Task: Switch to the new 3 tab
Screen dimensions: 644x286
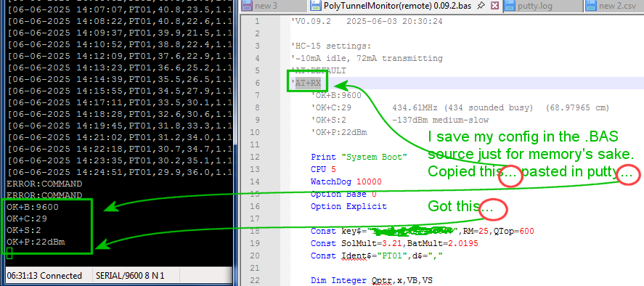Action: 266,5
